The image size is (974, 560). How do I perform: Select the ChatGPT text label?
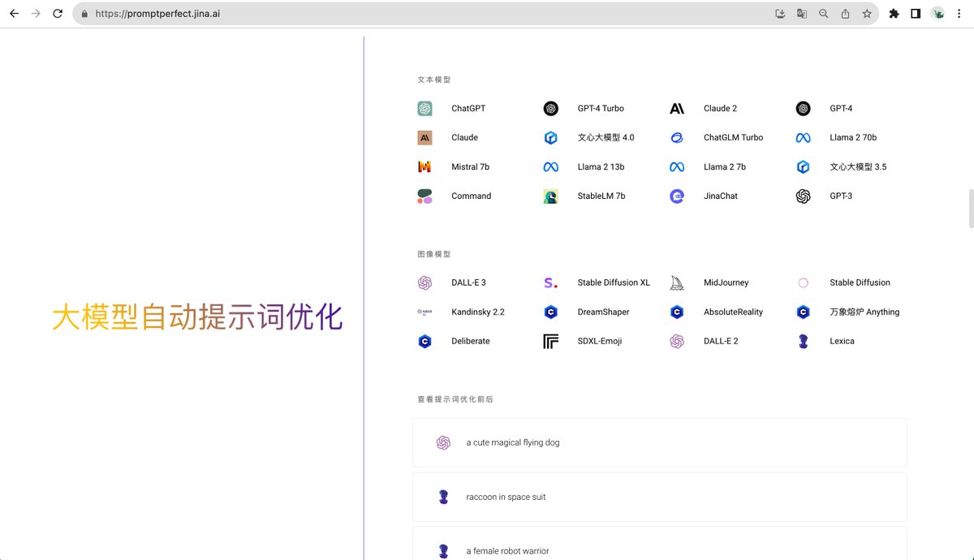(x=468, y=109)
